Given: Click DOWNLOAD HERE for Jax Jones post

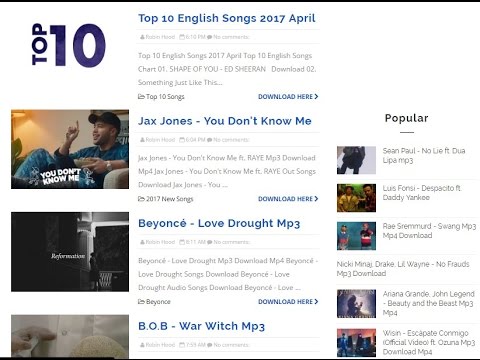Looking at the screenshot, I should tap(288, 199).
